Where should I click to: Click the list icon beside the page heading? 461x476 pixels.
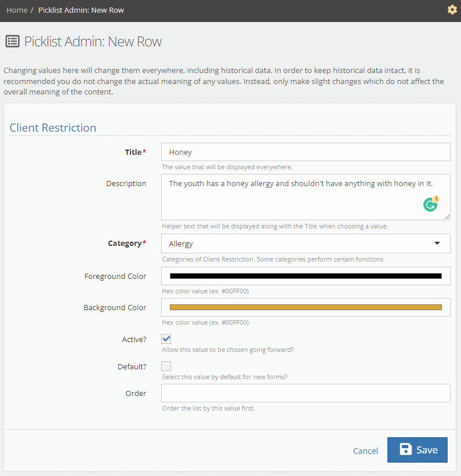tap(12, 42)
